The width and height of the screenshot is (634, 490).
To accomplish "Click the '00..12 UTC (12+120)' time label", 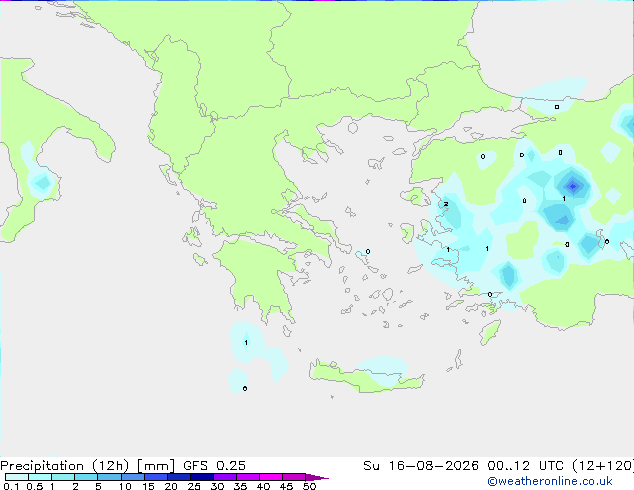I will point(560,466).
